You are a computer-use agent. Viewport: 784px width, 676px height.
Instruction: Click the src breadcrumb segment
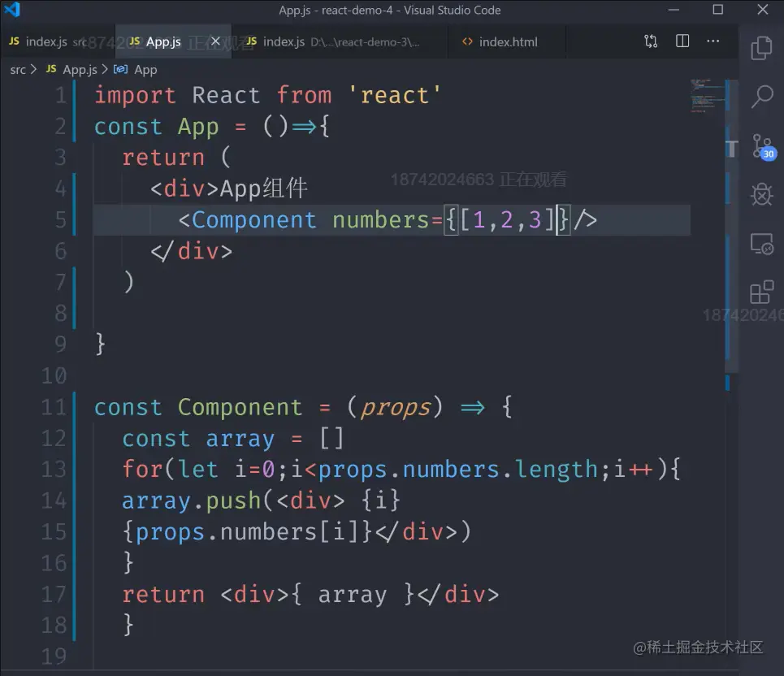18,70
